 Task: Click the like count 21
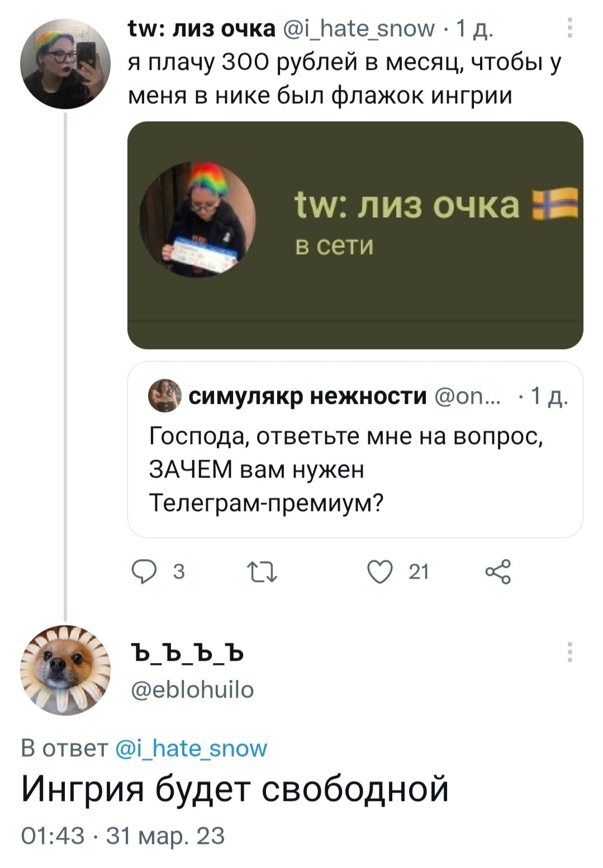419,572
